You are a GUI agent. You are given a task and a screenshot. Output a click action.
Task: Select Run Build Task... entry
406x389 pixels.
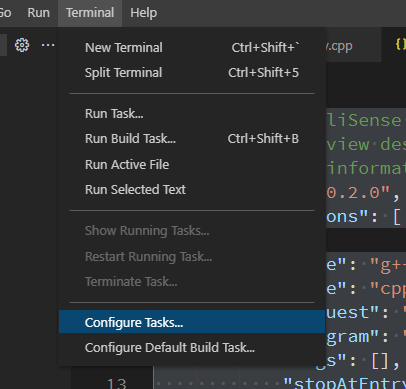click(192, 139)
